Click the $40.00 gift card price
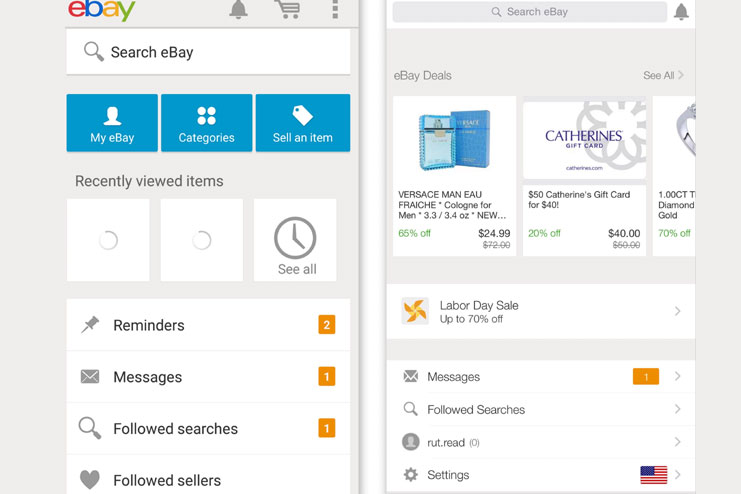 pyautogui.click(x=624, y=234)
